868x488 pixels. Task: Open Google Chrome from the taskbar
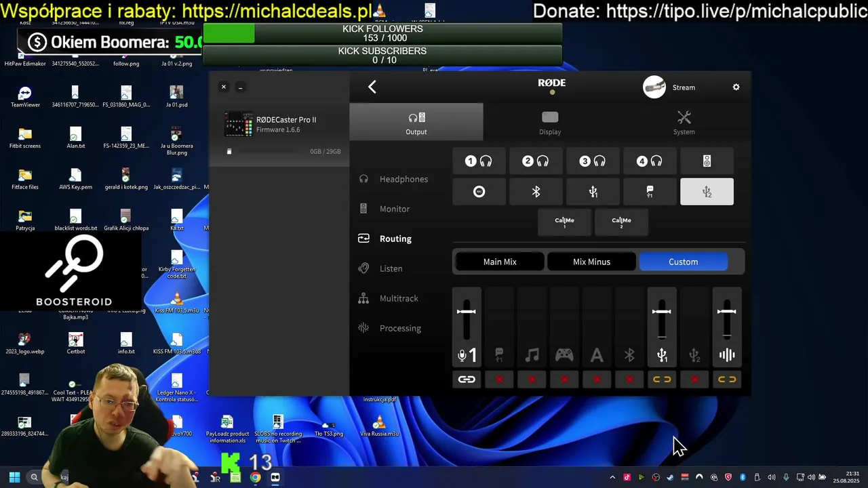[x=255, y=477]
